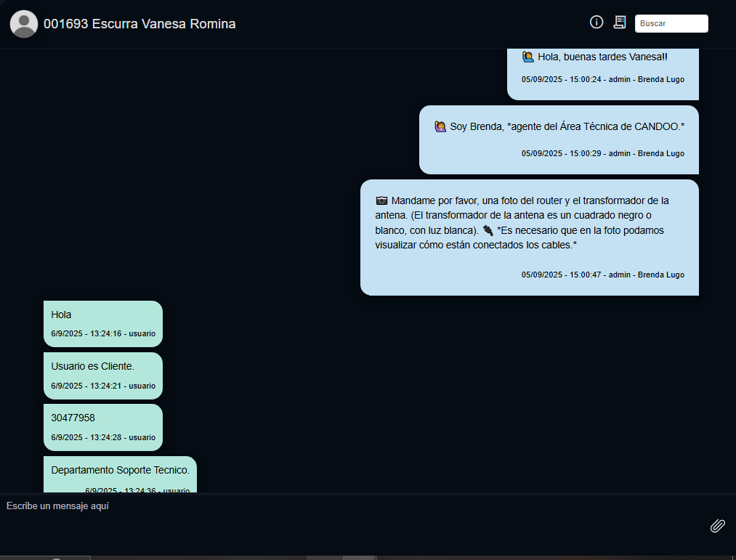Screen dimensions: 736x560
Task: Click the waving emoji before "Hola, buenas tardes"
Action: coord(528,57)
